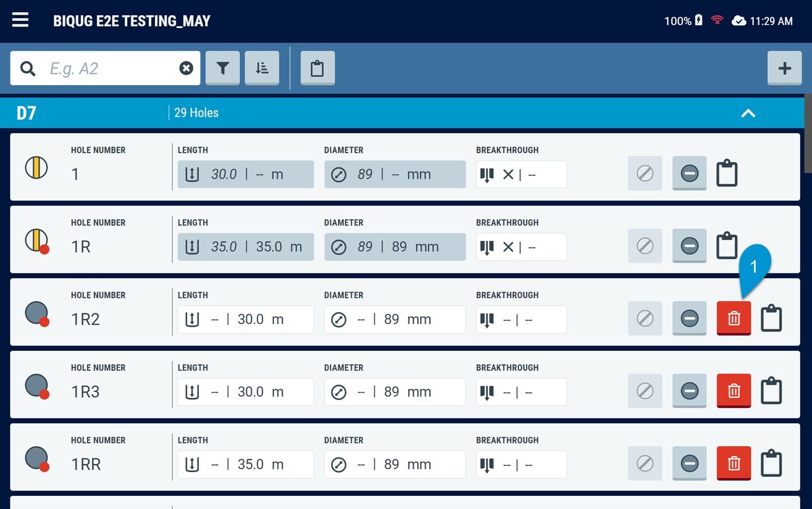Open the toolbar clipboard icon
The width and height of the screenshot is (812, 509).
(x=317, y=68)
